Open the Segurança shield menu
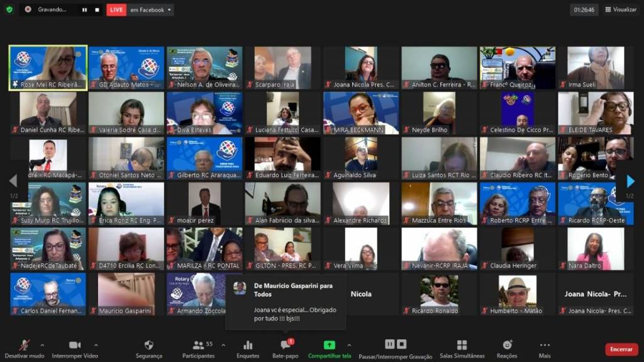 point(148,348)
